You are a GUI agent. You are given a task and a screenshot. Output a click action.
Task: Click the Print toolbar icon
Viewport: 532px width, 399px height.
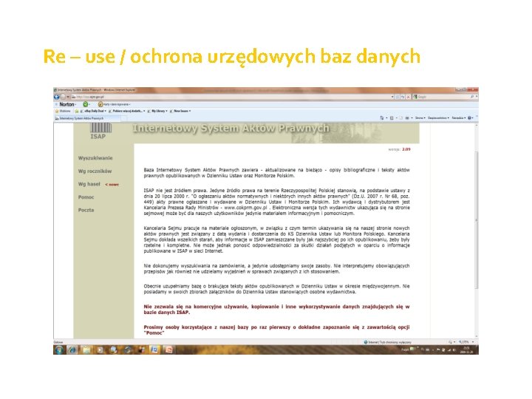407,117
